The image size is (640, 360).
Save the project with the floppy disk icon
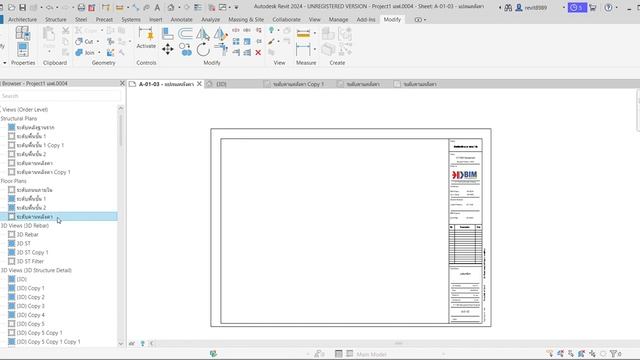[x=22, y=7]
